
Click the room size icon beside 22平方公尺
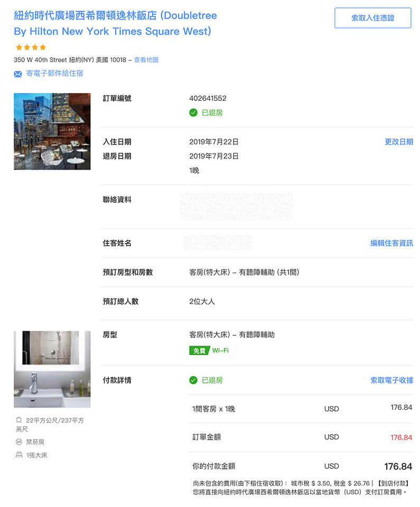point(19,420)
